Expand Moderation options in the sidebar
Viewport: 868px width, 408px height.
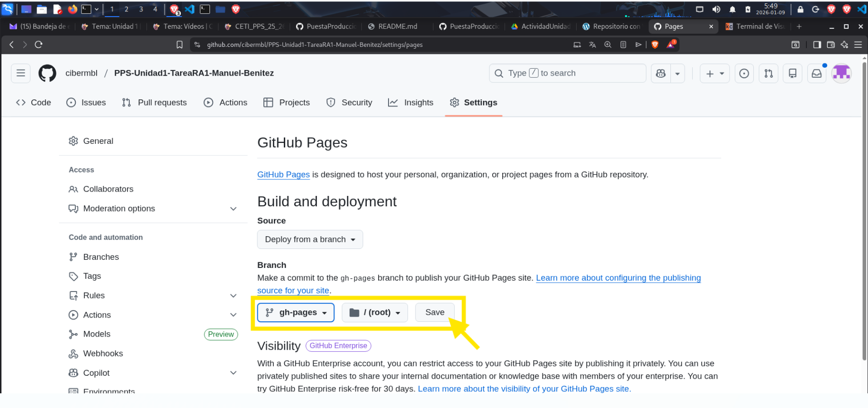coord(153,209)
